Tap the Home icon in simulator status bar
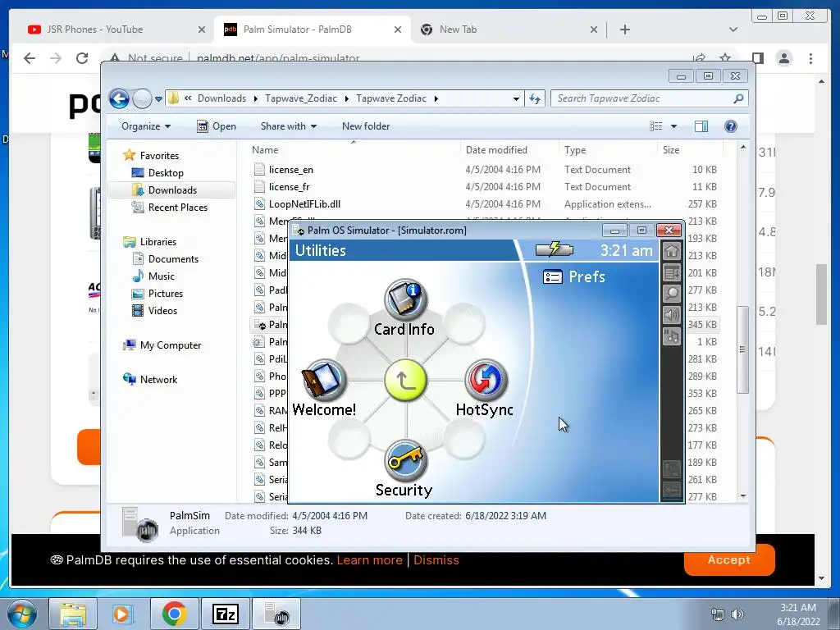 click(672, 251)
